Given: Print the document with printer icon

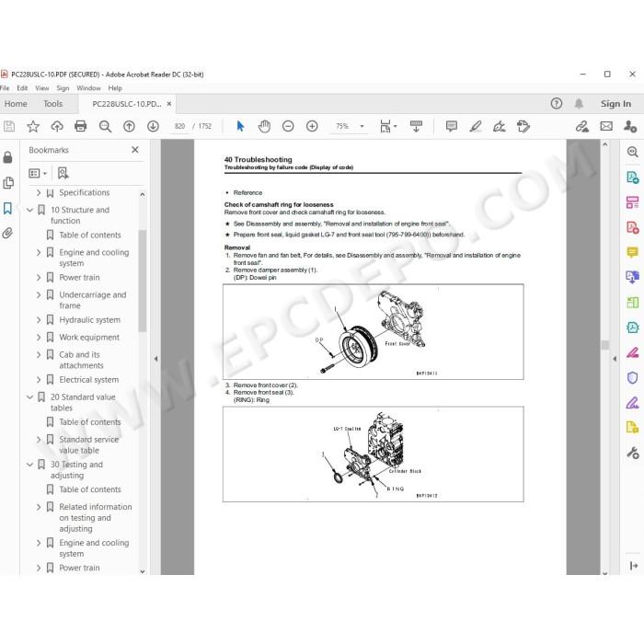Looking at the screenshot, I should pos(81,126).
